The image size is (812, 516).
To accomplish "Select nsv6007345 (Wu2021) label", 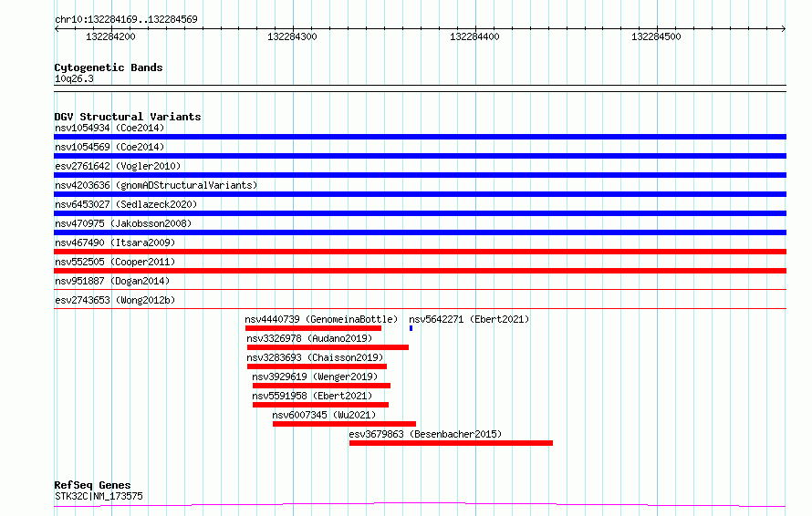I will (324, 415).
